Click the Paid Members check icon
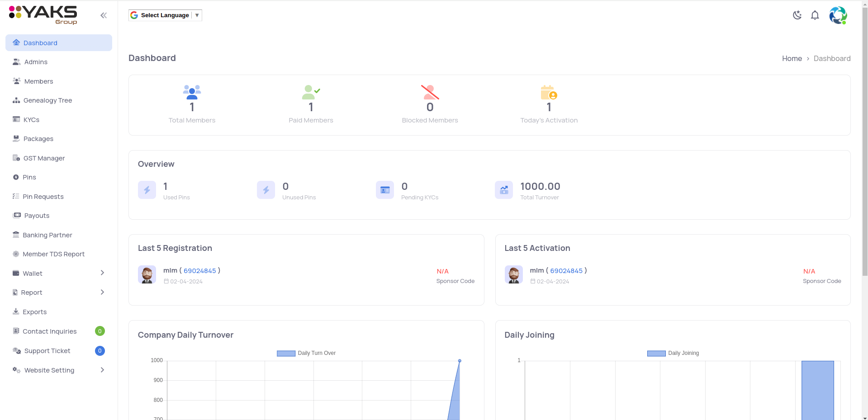Screen dimensions: 868x420 point(311,92)
